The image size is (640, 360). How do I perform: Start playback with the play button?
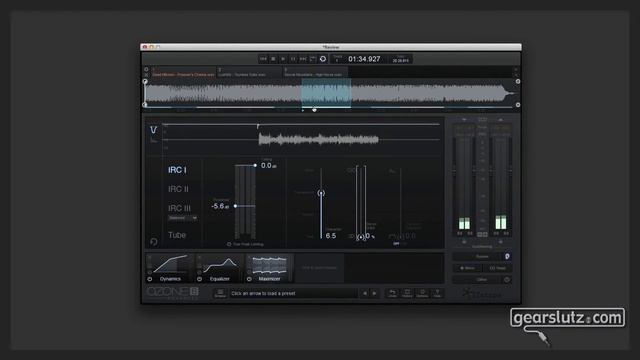(x=283, y=59)
